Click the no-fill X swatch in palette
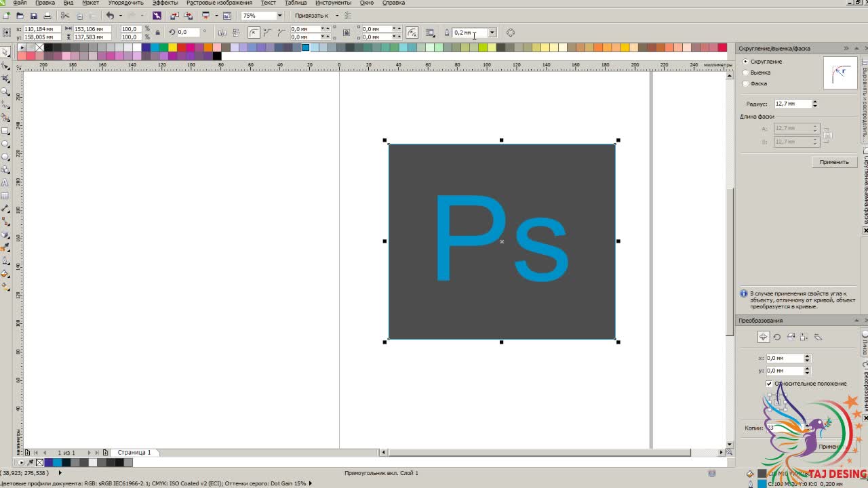868x488 pixels. point(39,47)
